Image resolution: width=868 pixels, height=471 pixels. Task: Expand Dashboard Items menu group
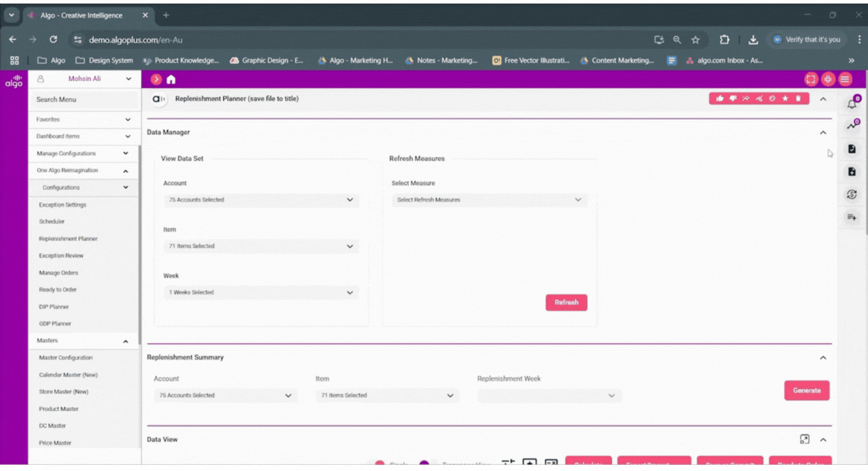point(84,136)
